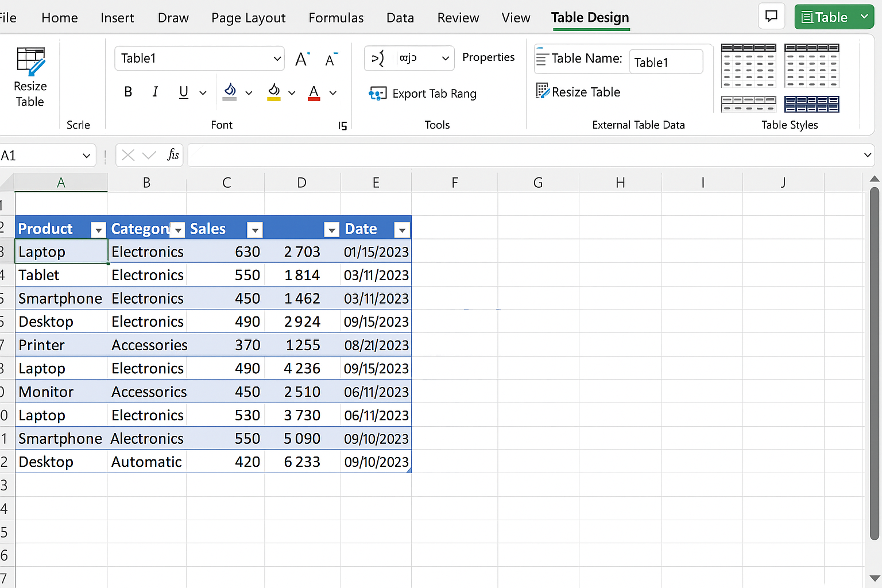Expand the Table1 font name combo box
Image resolution: width=882 pixels, height=588 pixels.
(x=277, y=59)
